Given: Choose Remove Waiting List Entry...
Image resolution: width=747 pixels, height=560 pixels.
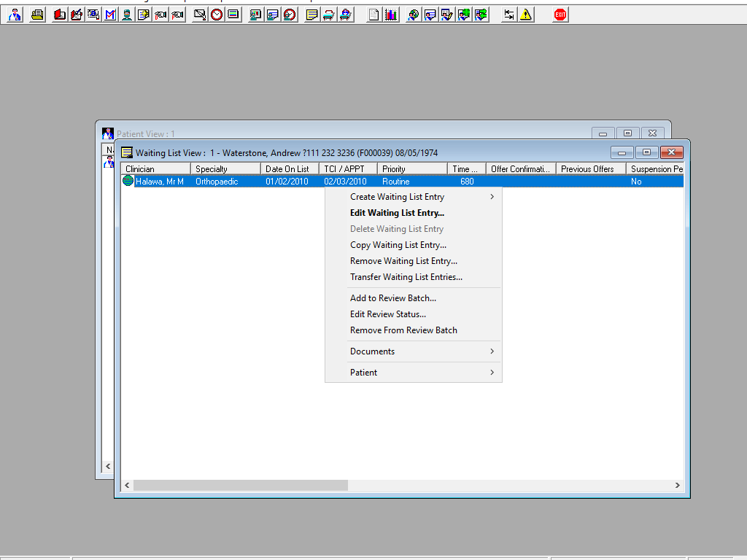Looking at the screenshot, I should point(413,261).
